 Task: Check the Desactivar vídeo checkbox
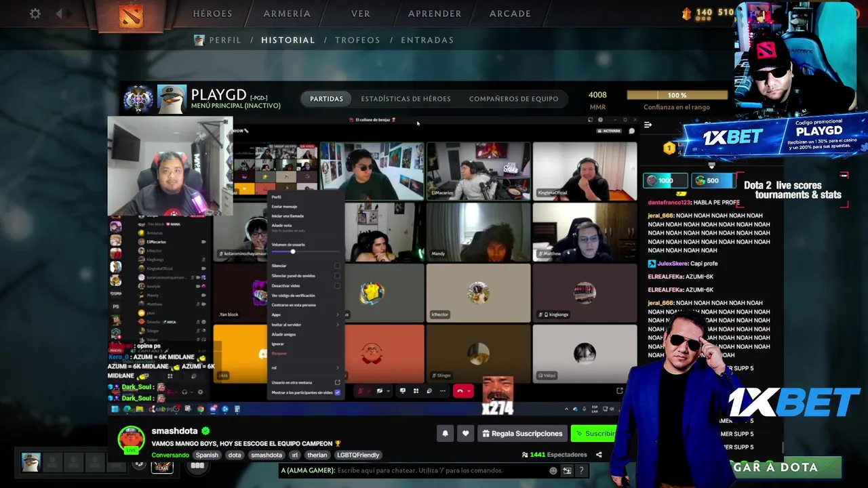pyautogui.click(x=337, y=285)
